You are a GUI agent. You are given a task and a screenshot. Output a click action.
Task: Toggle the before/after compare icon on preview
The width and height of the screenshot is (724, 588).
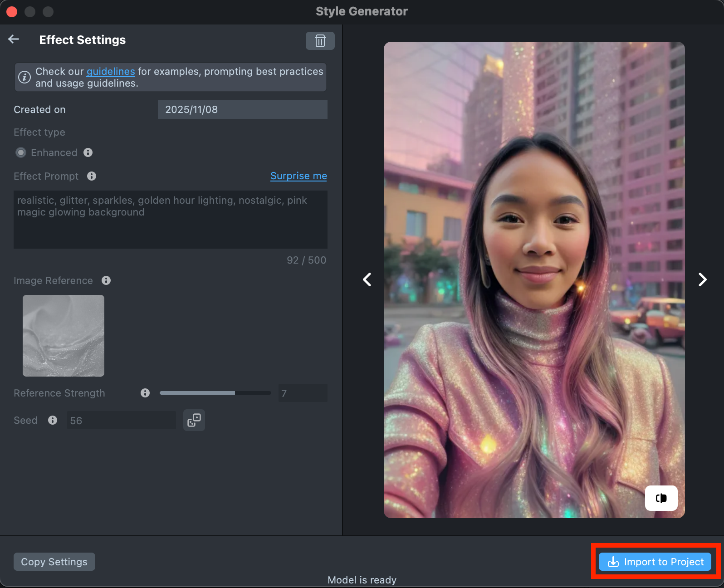[x=661, y=498]
